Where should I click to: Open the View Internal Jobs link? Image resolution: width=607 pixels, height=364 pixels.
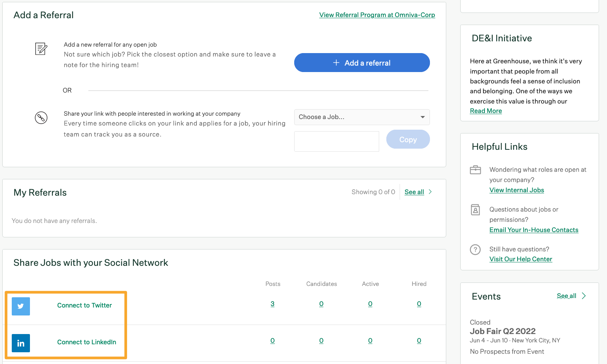point(516,190)
